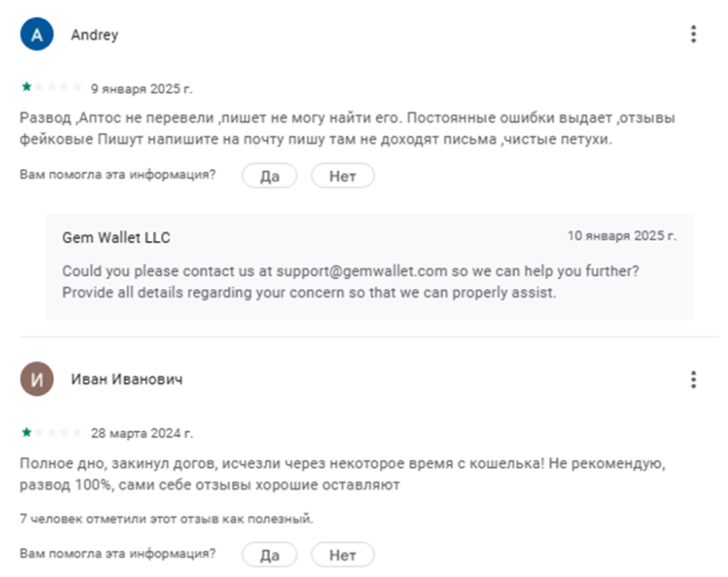This screenshot has width=728, height=577.
Task: Click Andrey's blue avatar icon
Action: pyautogui.click(x=36, y=35)
